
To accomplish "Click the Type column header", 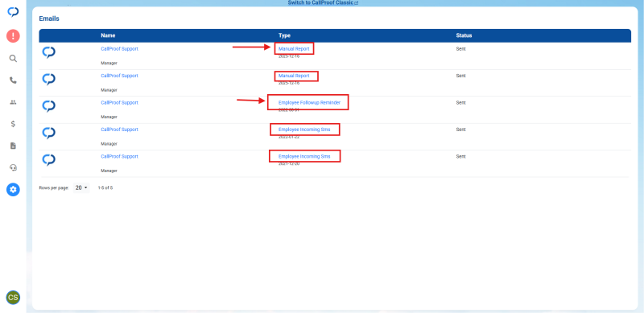I will [284, 35].
